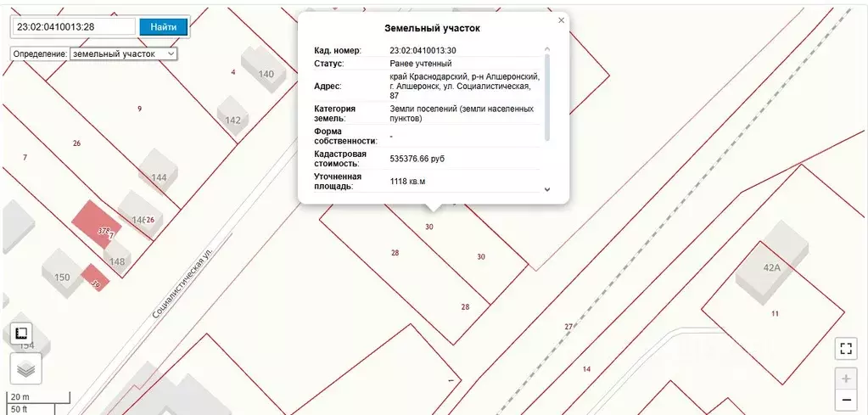Select the red highlighted building 378
Viewport: 868px width, 415px height.
(x=96, y=224)
